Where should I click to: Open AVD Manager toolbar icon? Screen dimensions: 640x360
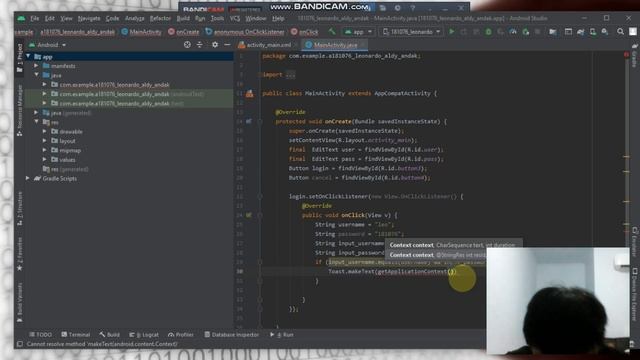[x=593, y=31]
